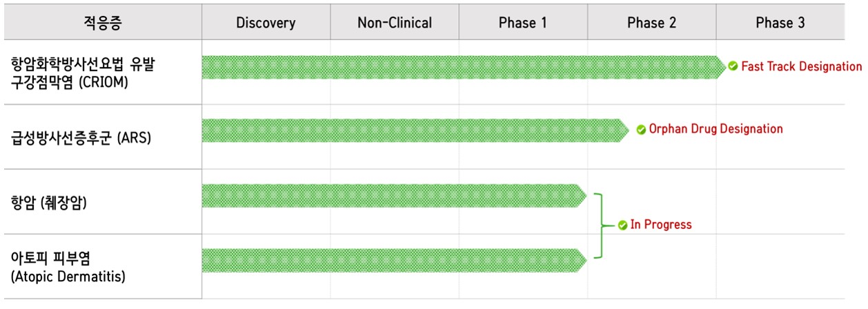Select the Phase 3 column header
868x309 pixels.
tap(780, 23)
